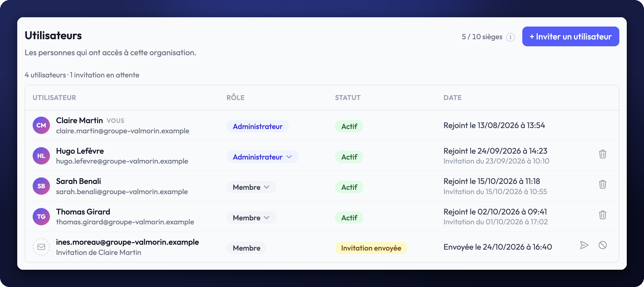Click email sarah.benali@groupe-valmorin.example
This screenshot has height=287, width=644.
(x=122, y=192)
